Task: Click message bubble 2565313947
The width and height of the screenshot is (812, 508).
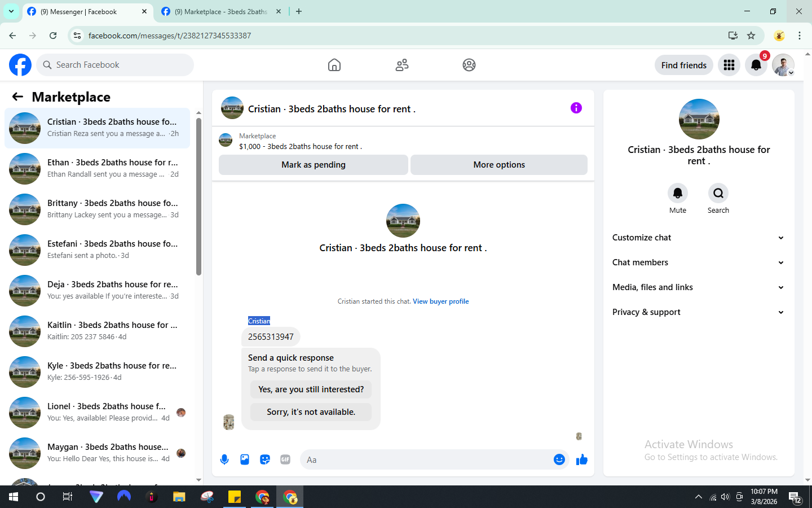Action: 271,337
